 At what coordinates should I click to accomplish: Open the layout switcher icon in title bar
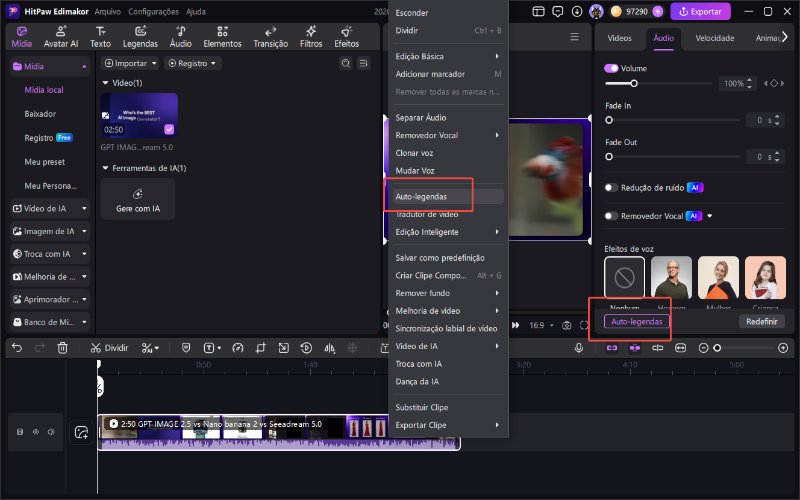click(538, 11)
